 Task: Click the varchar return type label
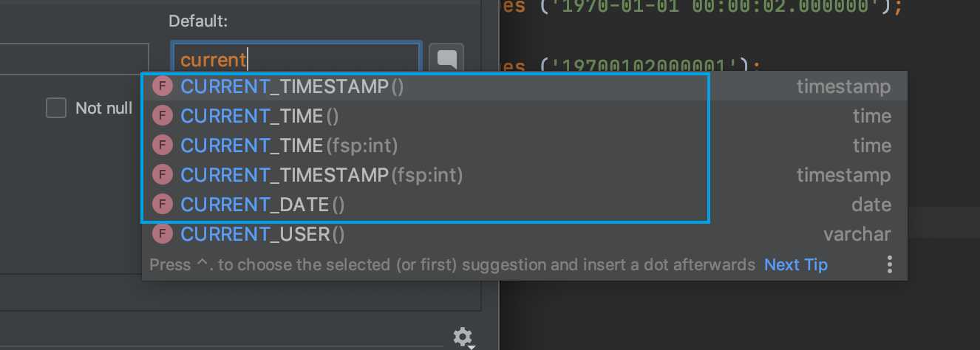pos(857,234)
